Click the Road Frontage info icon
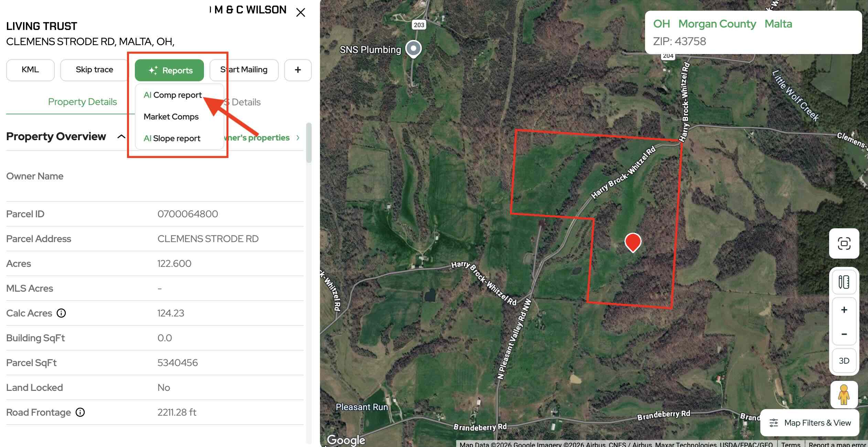 80,412
